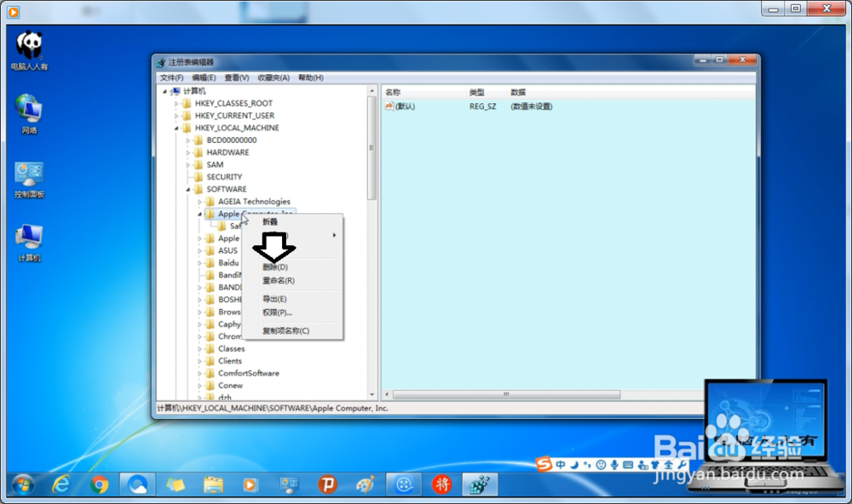Open the blue film reel taskbar icon

pyautogui.click(x=404, y=484)
